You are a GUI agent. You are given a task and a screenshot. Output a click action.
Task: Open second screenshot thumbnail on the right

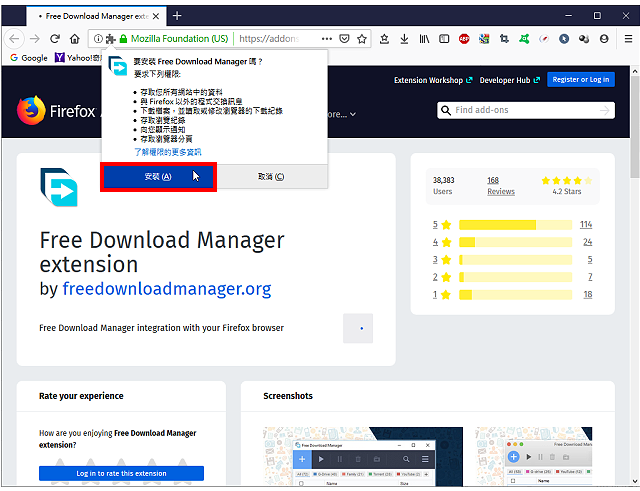(534, 456)
